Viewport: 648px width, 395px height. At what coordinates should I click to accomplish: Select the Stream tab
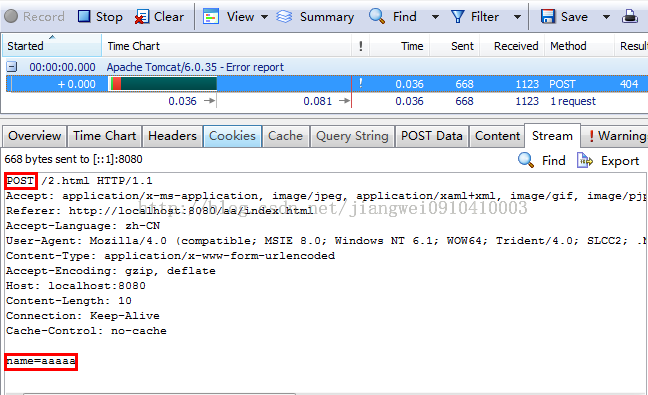(552, 136)
